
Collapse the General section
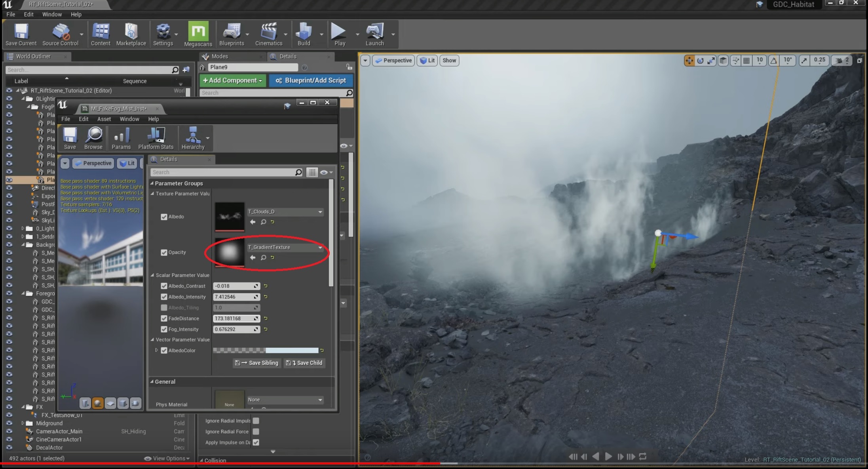(x=152, y=381)
